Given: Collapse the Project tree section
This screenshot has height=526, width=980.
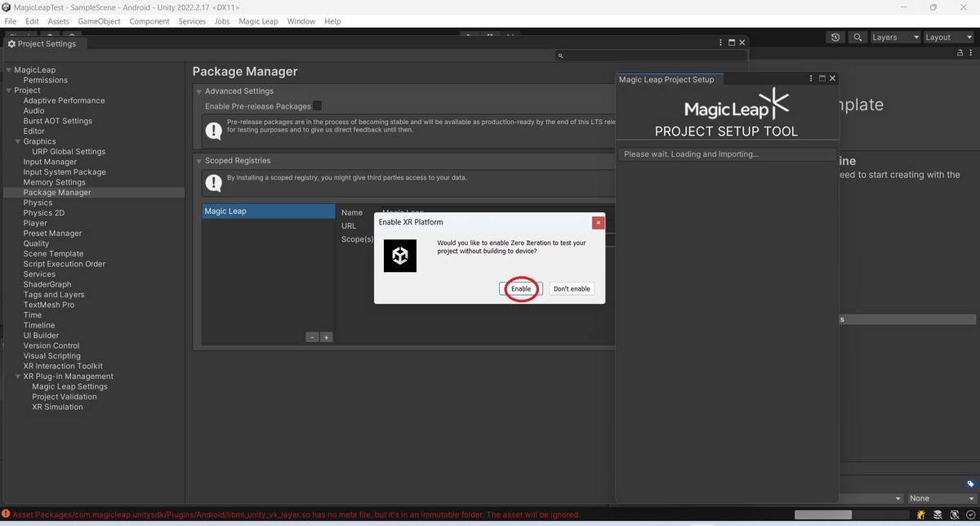Looking at the screenshot, I should coord(8,91).
